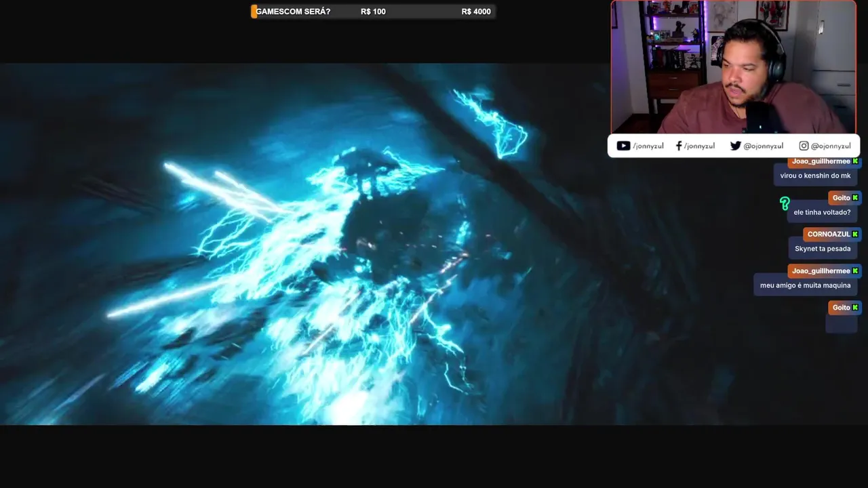Image resolution: width=868 pixels, height=488 pixels.
Task: Click the badge beside the bottom Goito username
Action: pyautogui.click(x=855, y=308)
